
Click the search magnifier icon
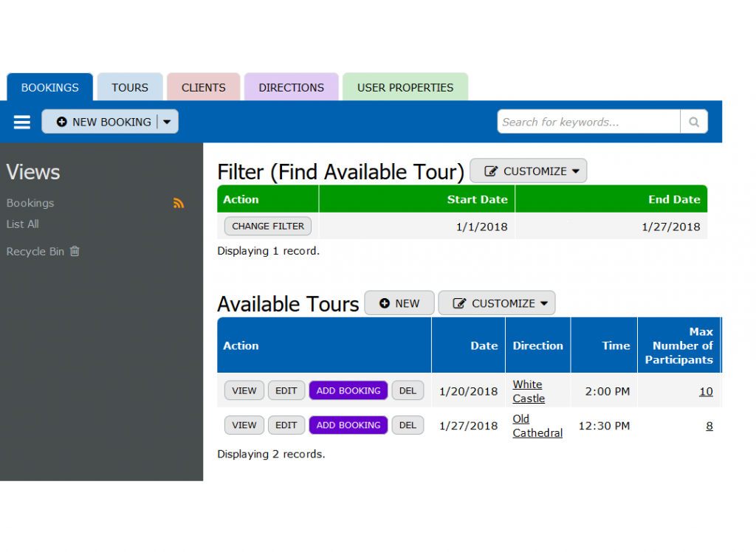693,122
